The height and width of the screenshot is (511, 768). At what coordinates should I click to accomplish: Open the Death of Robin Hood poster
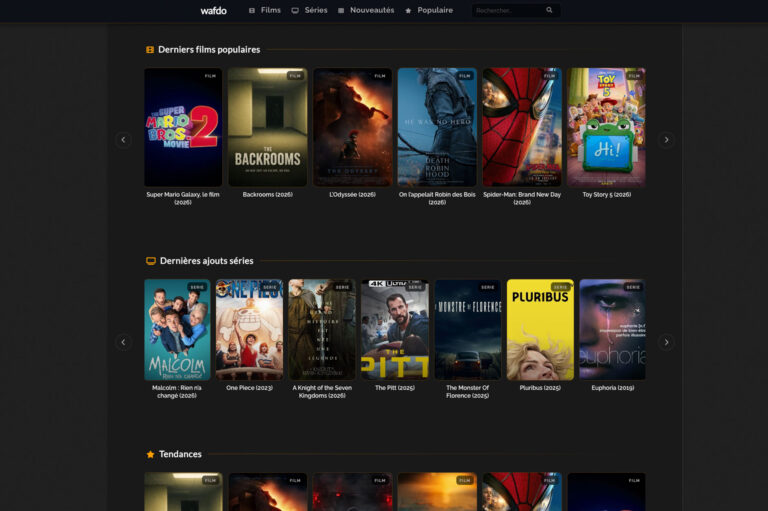tap(437, 127)
